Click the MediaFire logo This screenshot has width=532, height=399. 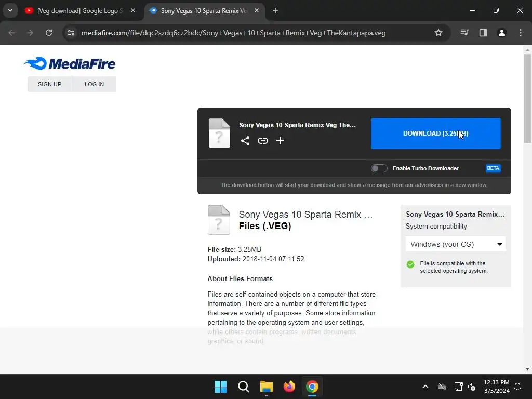(70, 63)
